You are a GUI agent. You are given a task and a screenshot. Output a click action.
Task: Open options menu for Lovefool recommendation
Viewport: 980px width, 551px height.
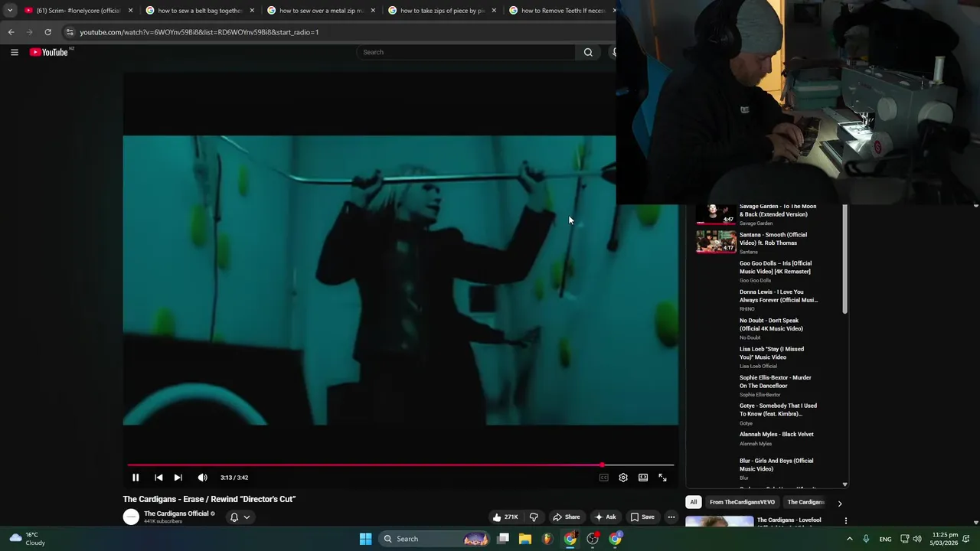pyautogui.click(x=846, y=520)
